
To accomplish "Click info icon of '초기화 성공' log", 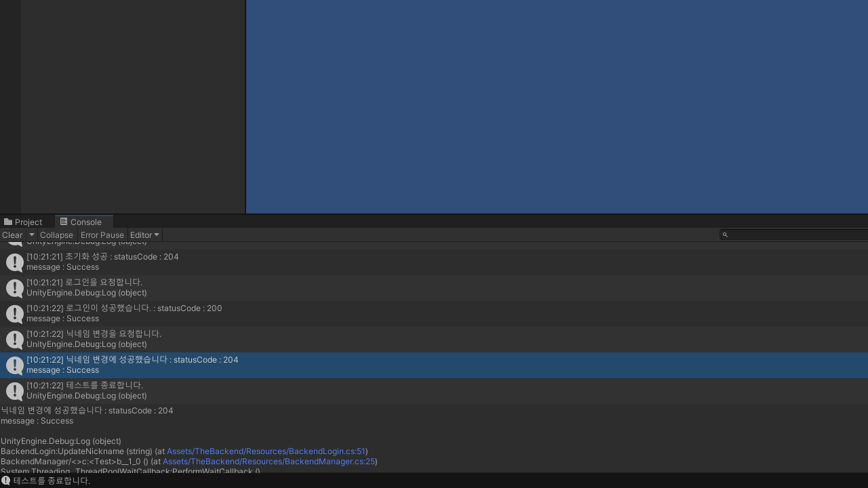I will click(14, 262).
